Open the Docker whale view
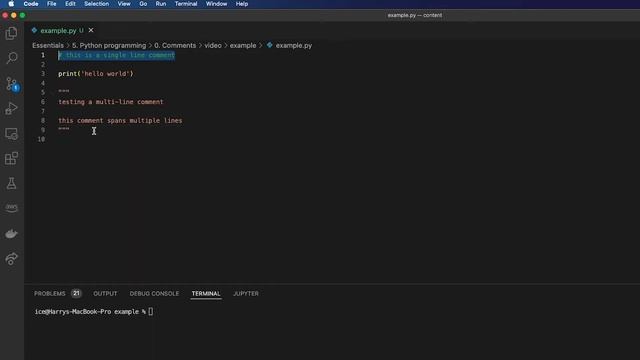This screenshot has width=640, height=360. click(x=11, y=233)
